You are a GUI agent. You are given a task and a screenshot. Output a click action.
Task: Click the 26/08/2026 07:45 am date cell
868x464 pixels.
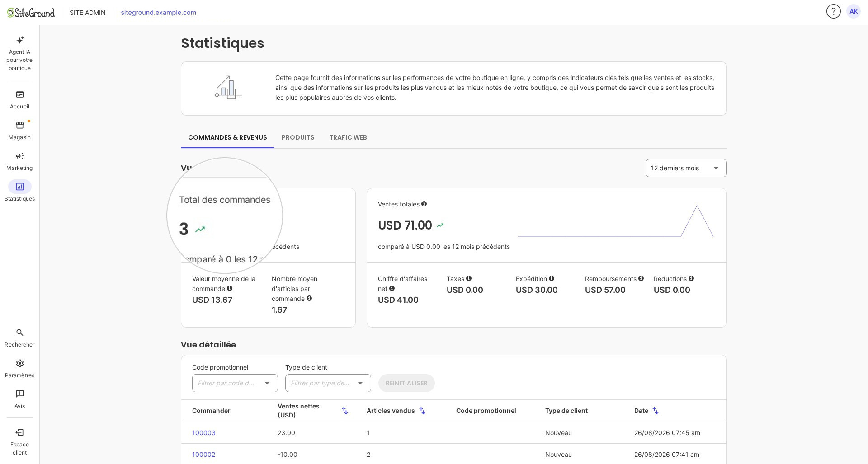coord(667,433)
